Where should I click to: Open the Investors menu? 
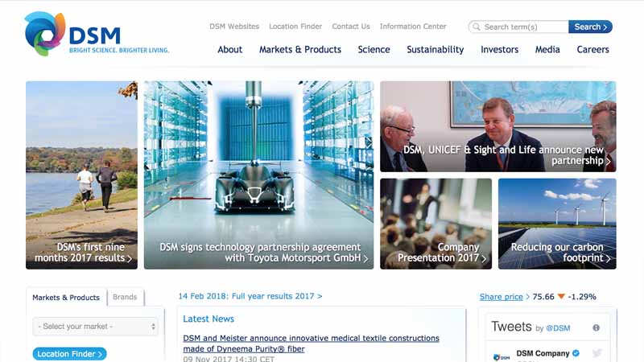pyautogui.click(x=499, y=50)
